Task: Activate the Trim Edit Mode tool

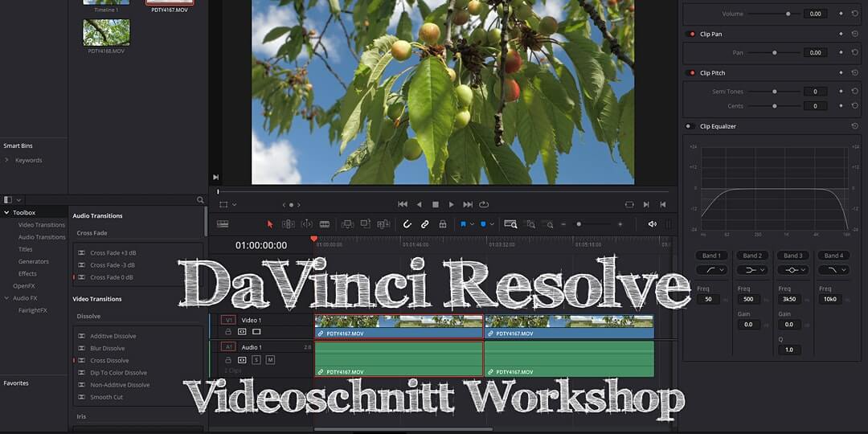Action: pos(289,224)
